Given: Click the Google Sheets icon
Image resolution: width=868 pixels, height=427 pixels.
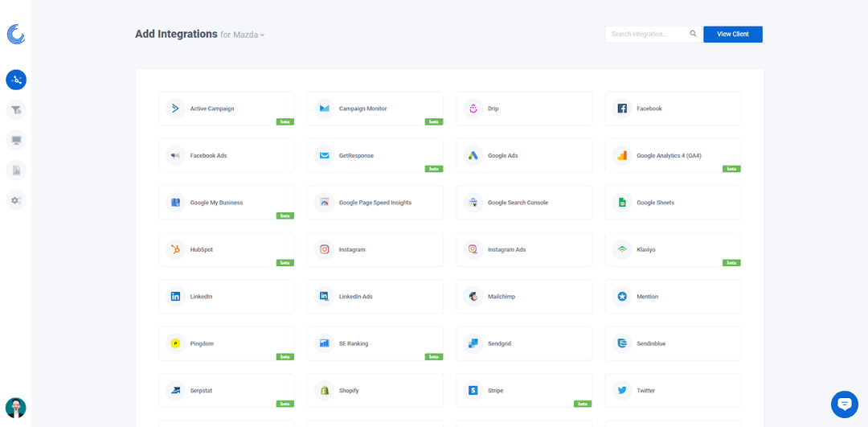Looking at the screenshot, I should coord(622,203).
